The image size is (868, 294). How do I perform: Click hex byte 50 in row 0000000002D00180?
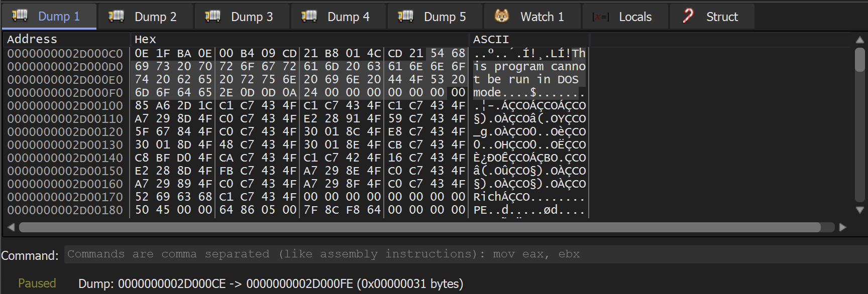(x=142, y=210)
